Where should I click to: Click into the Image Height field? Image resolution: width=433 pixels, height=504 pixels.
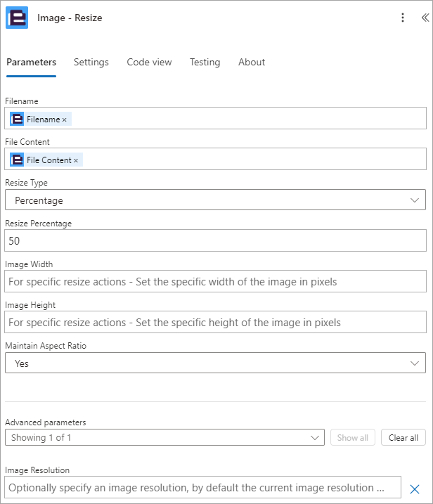coord(215,322)
